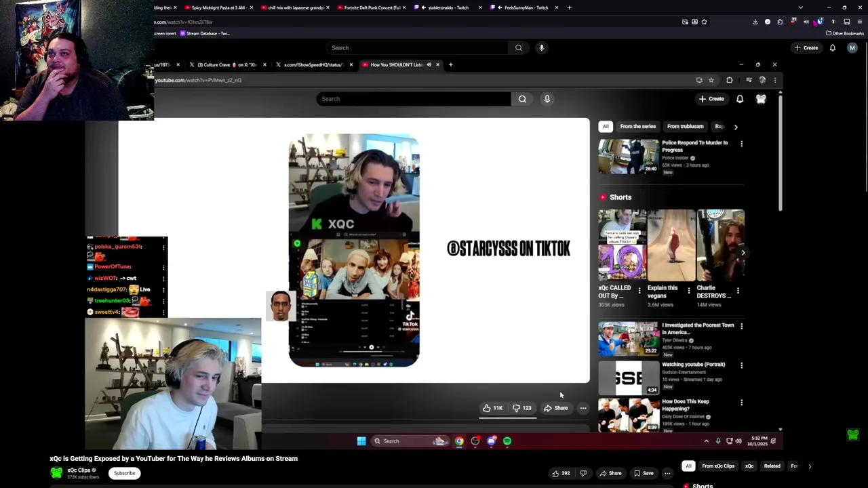This screenshot has height=488, width=868.
Task: Open options for 'How Does This Keep Happening?'
Action: (741, 403)
